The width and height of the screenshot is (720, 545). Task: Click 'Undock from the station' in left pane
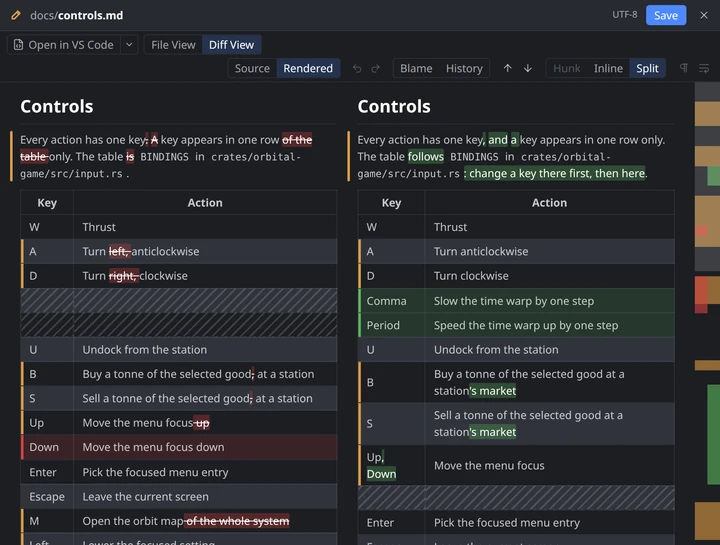click(x=145, y=350)
